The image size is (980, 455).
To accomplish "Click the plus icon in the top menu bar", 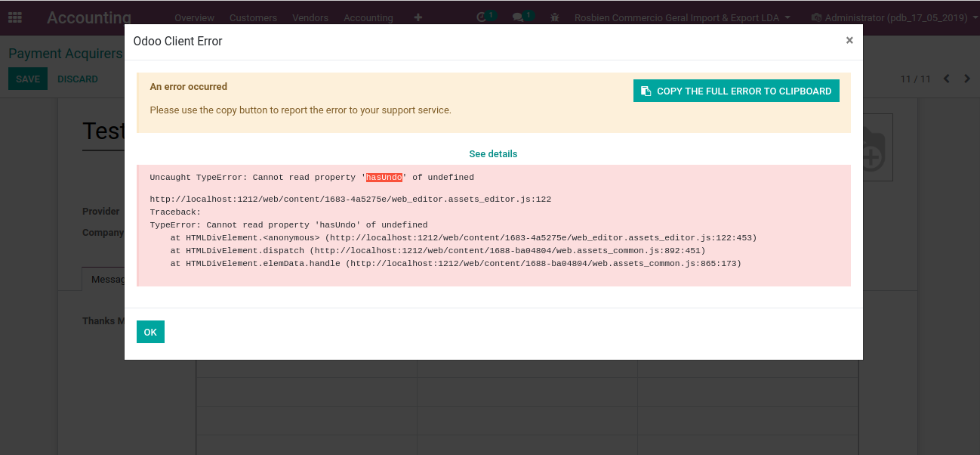I will (x=418, y=17).
